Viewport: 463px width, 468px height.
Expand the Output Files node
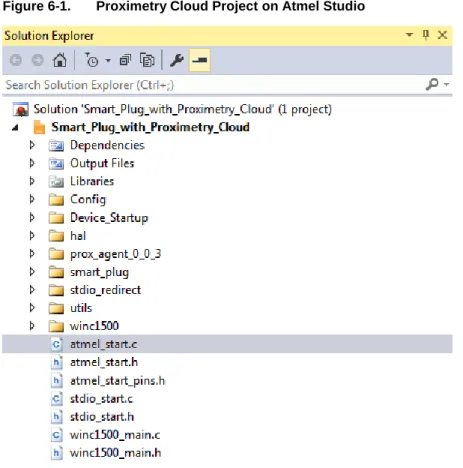click(32, 163)
